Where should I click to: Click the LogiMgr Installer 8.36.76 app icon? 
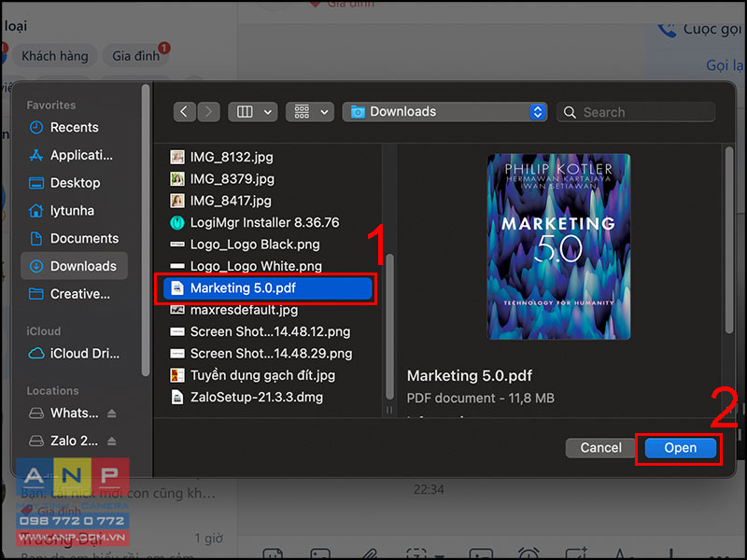pyautogui.click(x=177, y=222)
